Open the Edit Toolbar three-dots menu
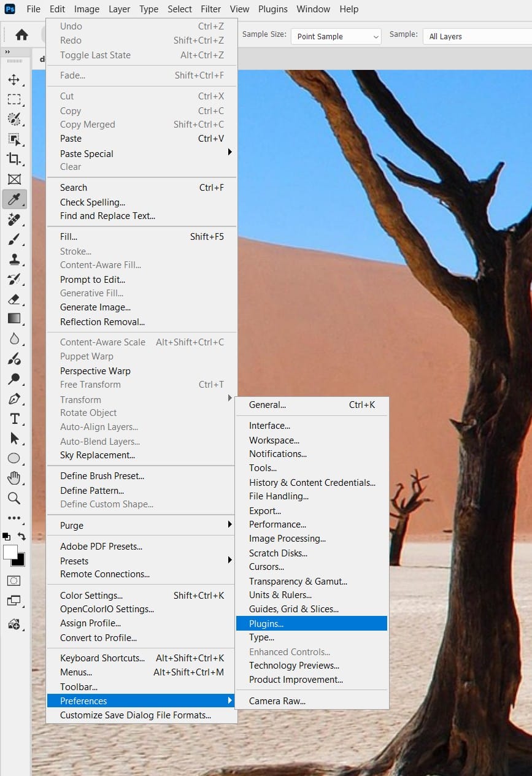The width and height of the screenshot is (532, 776). click(x=14, y=518)
